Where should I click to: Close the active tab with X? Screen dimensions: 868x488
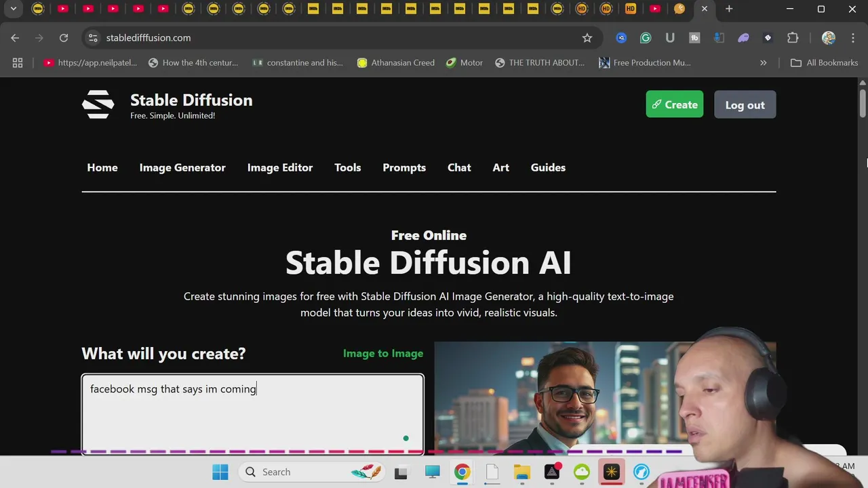704,9
